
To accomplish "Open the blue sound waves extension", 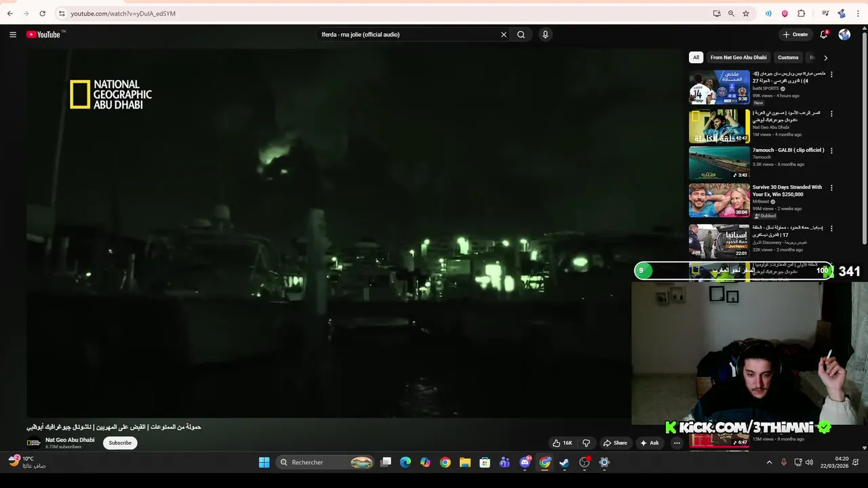I will pos(768,14).
